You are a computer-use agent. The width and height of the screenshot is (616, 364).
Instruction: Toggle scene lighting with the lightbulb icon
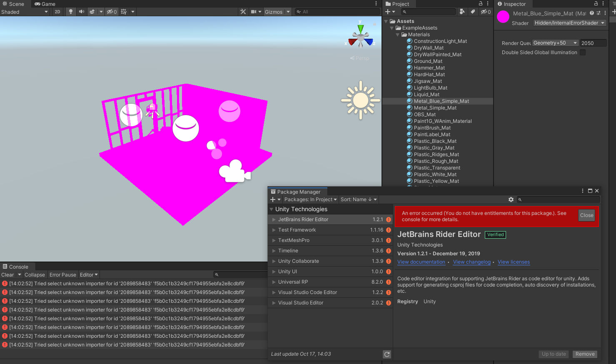coord(71,12)
